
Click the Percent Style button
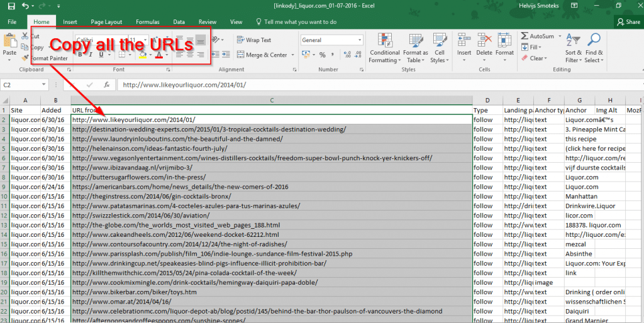pos(323,55)
